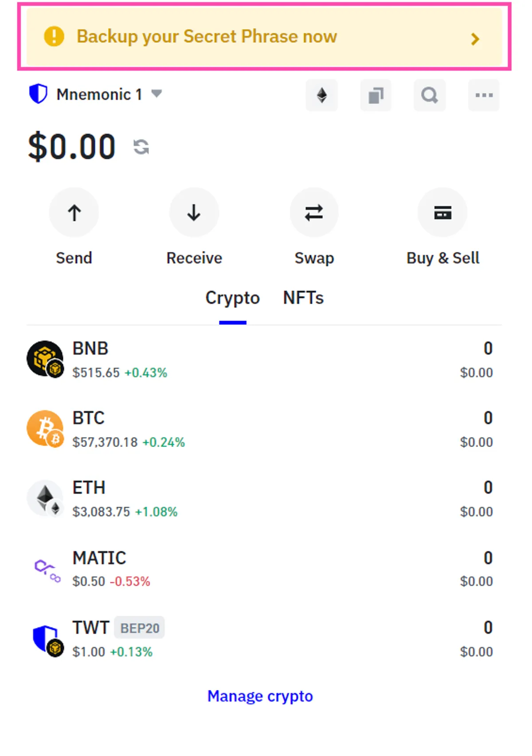Click the Ethereum network icon button

322,95
